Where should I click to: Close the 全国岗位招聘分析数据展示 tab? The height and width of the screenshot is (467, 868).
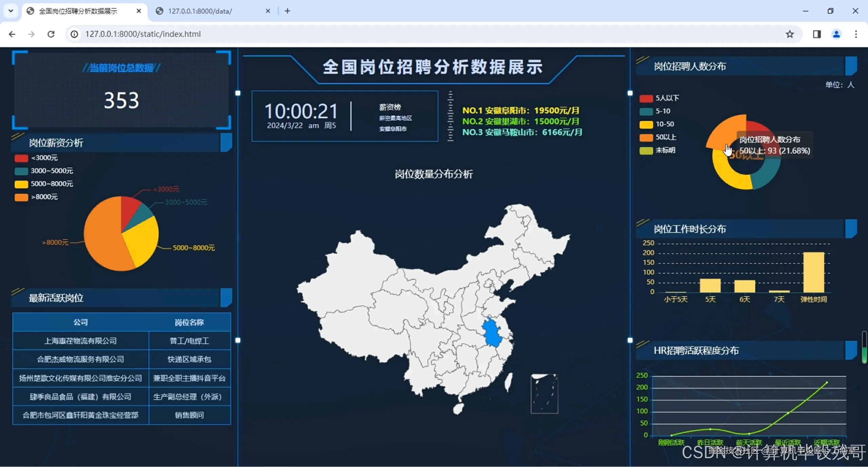(139, 11)
